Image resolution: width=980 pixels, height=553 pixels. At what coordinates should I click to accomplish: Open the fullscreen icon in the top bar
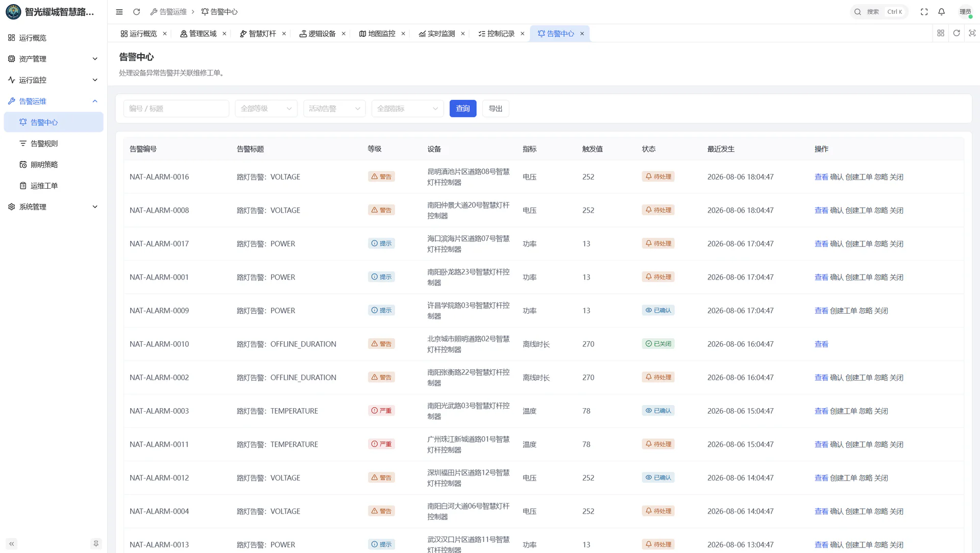[924, 12]
